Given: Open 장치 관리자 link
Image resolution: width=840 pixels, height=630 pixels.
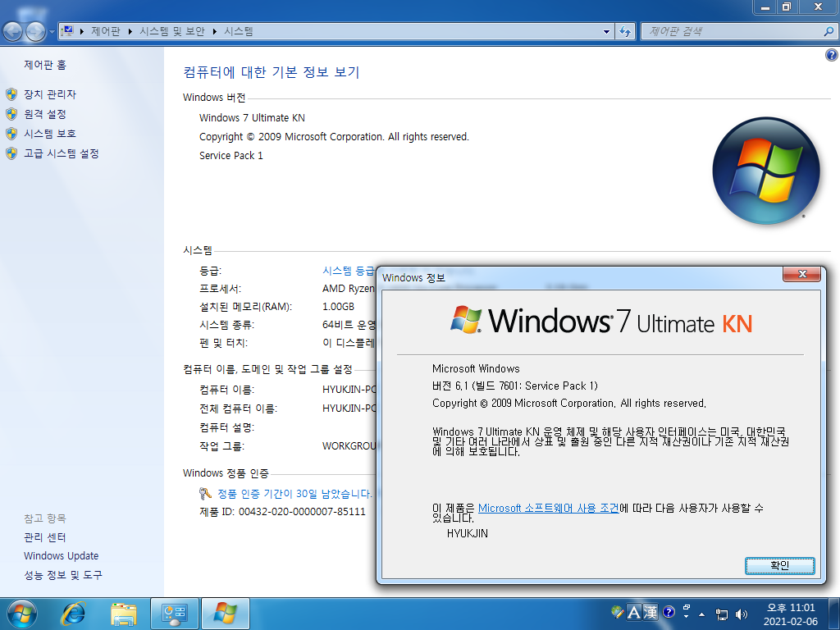Looking at the screenshot, I should tap(50, 95).
